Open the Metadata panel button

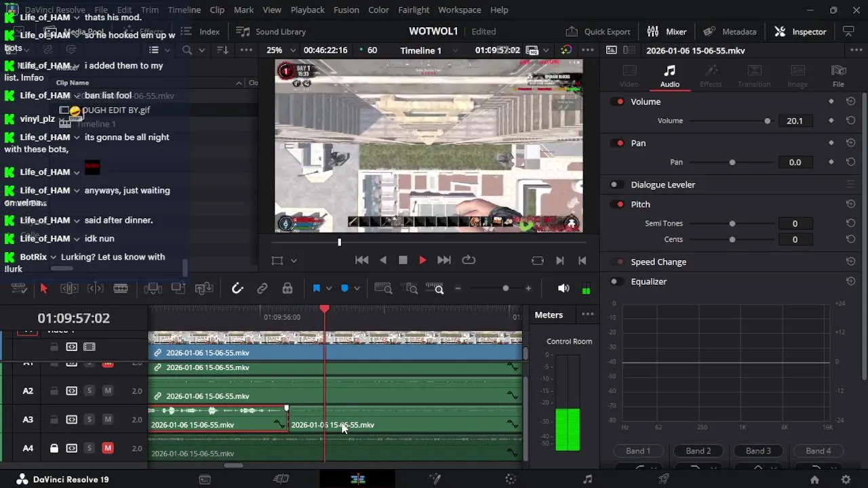pos(730,32)
